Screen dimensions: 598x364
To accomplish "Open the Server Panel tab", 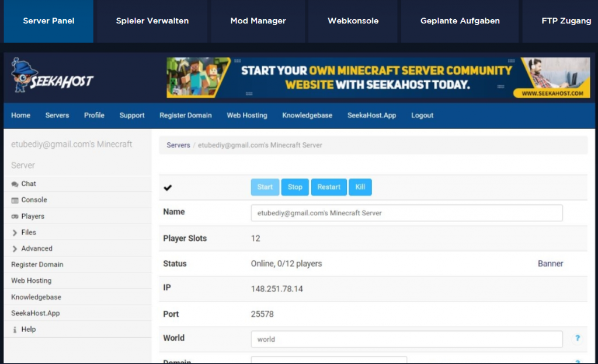I will pos(48,21).
